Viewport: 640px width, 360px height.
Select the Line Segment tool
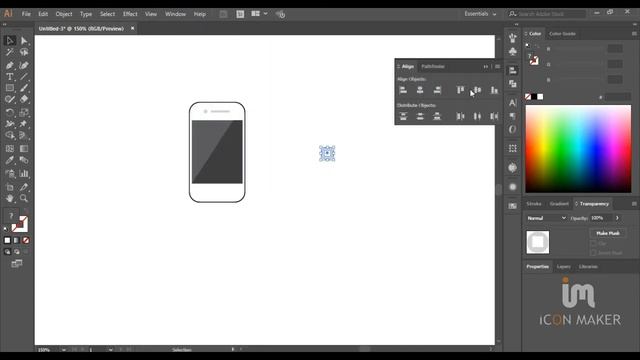pyautogui.click(x=24, y=77)
